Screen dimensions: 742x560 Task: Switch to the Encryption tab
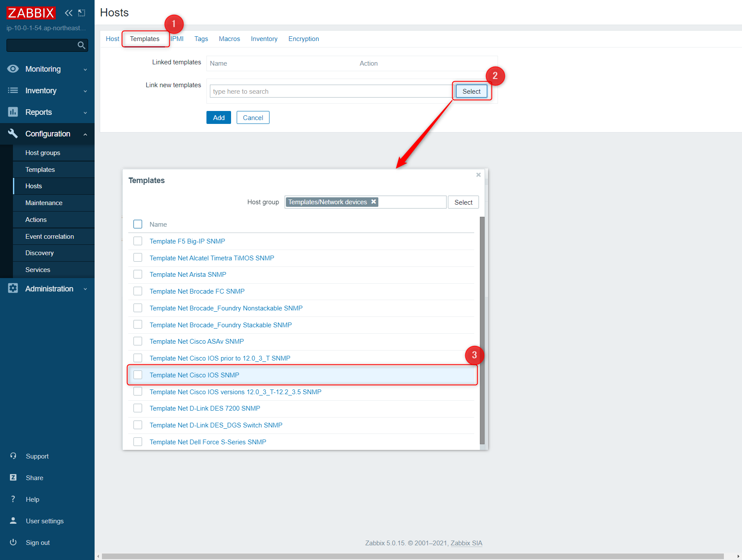tap(304, 39)
